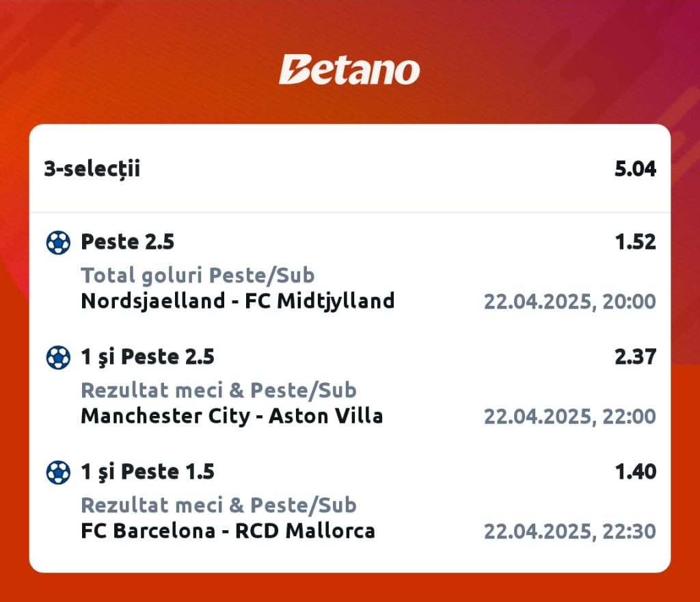Click the total odds 5.04
Screen dimensions: 700x602
[635, 169]
